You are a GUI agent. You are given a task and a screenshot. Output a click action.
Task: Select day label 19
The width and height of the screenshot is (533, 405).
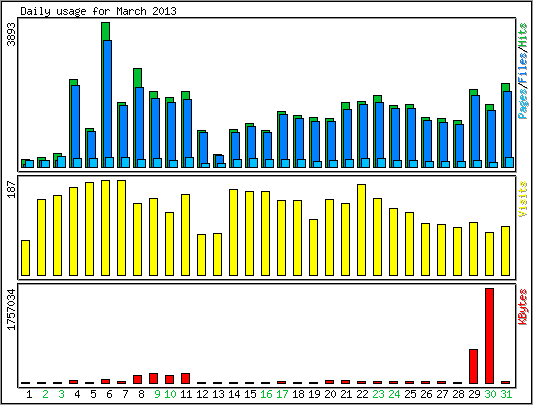[314, 394]
